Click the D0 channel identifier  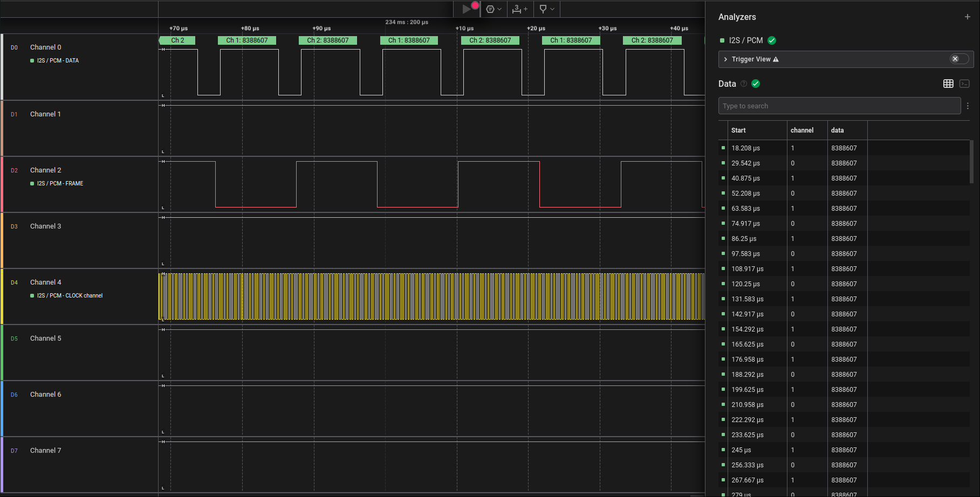point(14,47)
